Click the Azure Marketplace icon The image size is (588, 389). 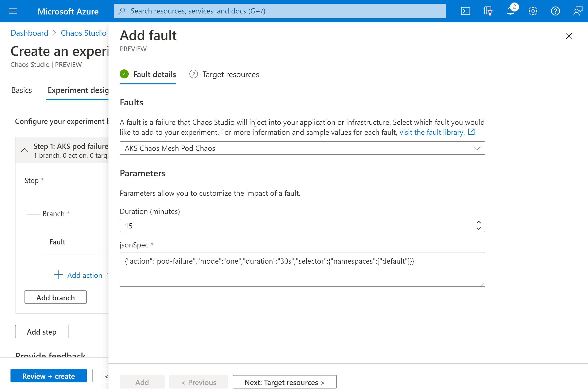pos(488,11)
